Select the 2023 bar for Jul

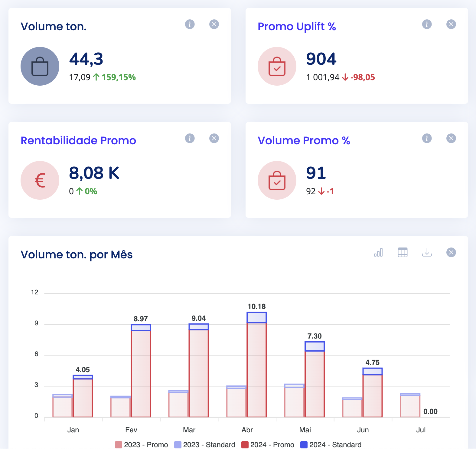(x=410, y=405)
